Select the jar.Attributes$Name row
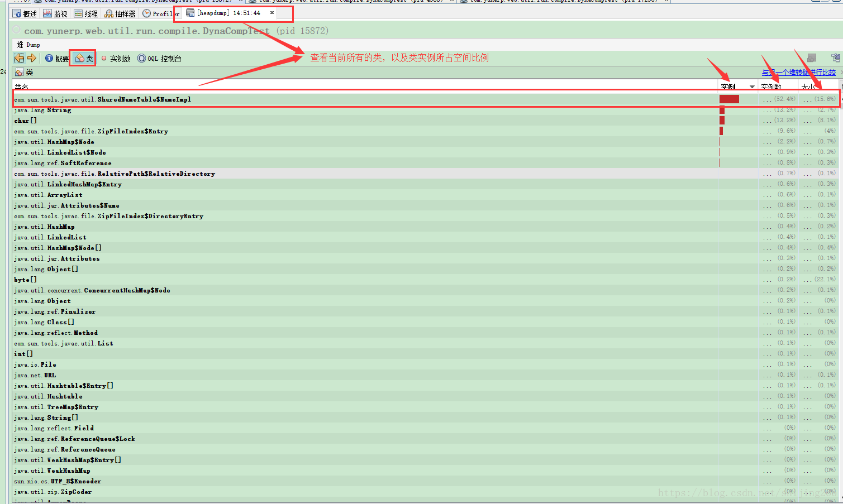 (x=426, y=205)
